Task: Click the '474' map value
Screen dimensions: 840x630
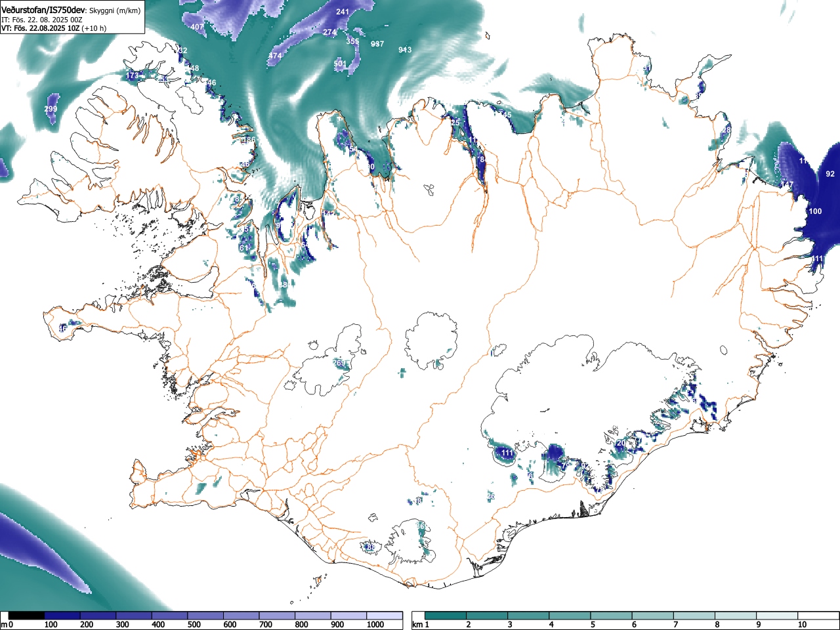Action: tap(275, 56)
